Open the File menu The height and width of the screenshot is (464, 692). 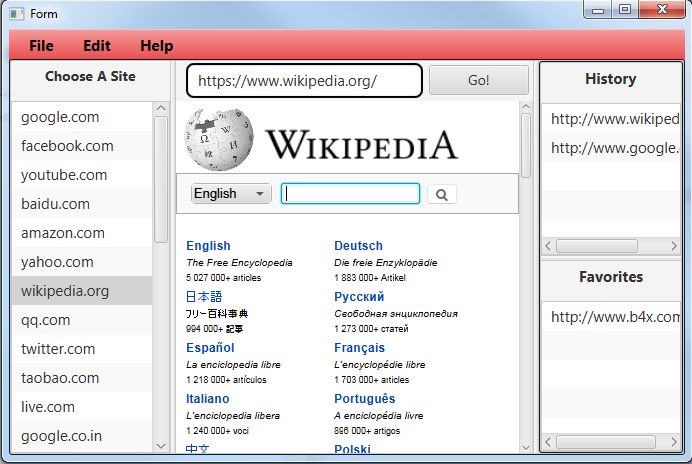[x=41, y=46]
